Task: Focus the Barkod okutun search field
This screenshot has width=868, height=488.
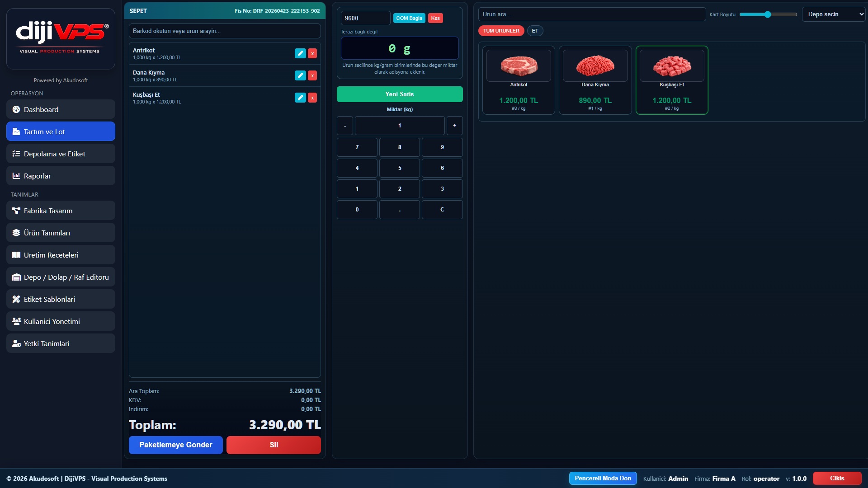Action: 225,31
